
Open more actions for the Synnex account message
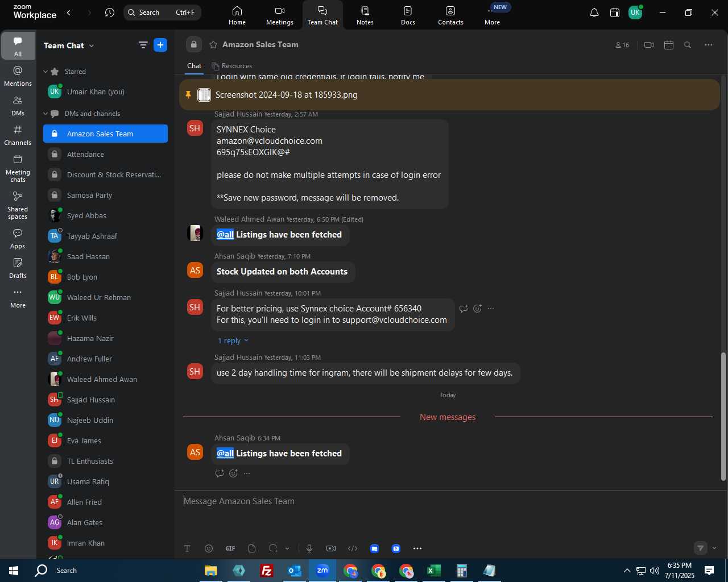pyautogui.click(x=491, y=309)
